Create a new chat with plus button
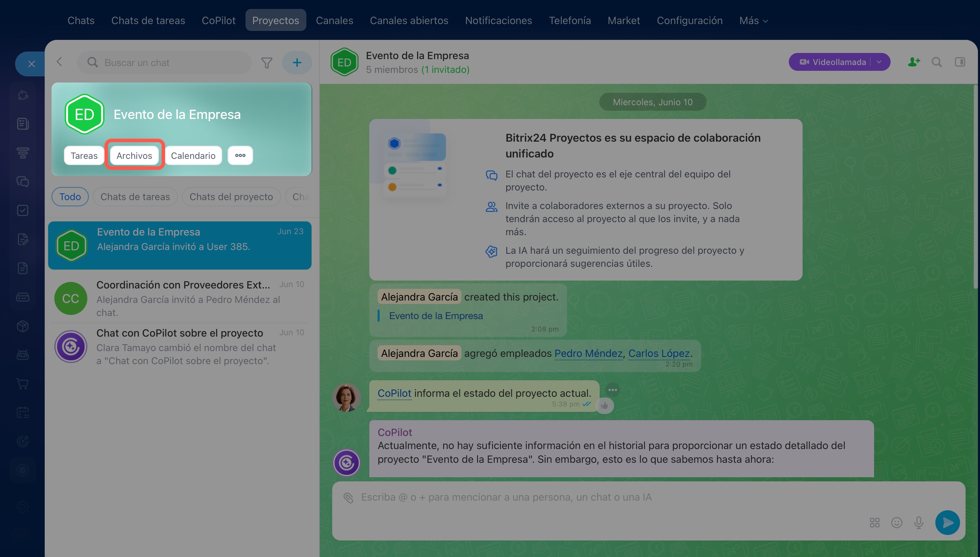980x557 pixels. click(297, 62)
